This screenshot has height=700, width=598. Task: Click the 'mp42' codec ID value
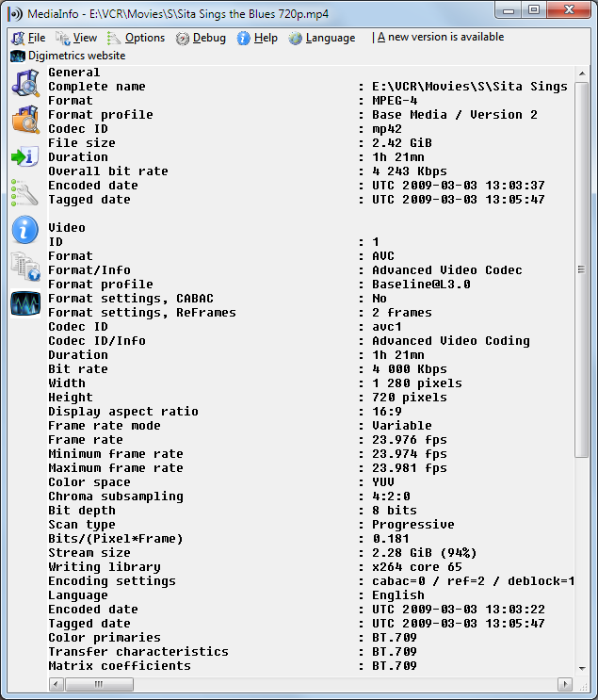point(387,129)
